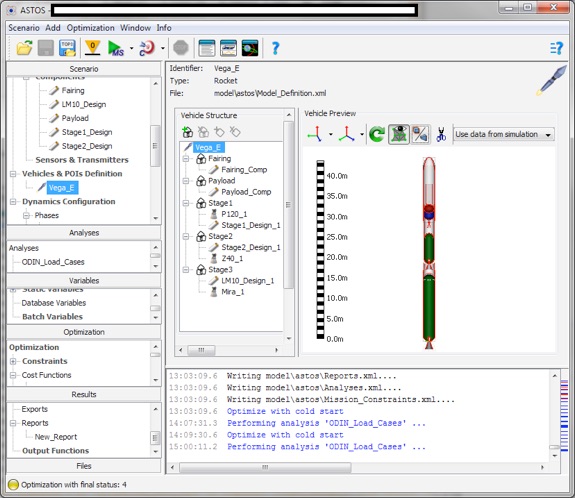
Task: Open the Scenario menu
Action: pos(24,28)
